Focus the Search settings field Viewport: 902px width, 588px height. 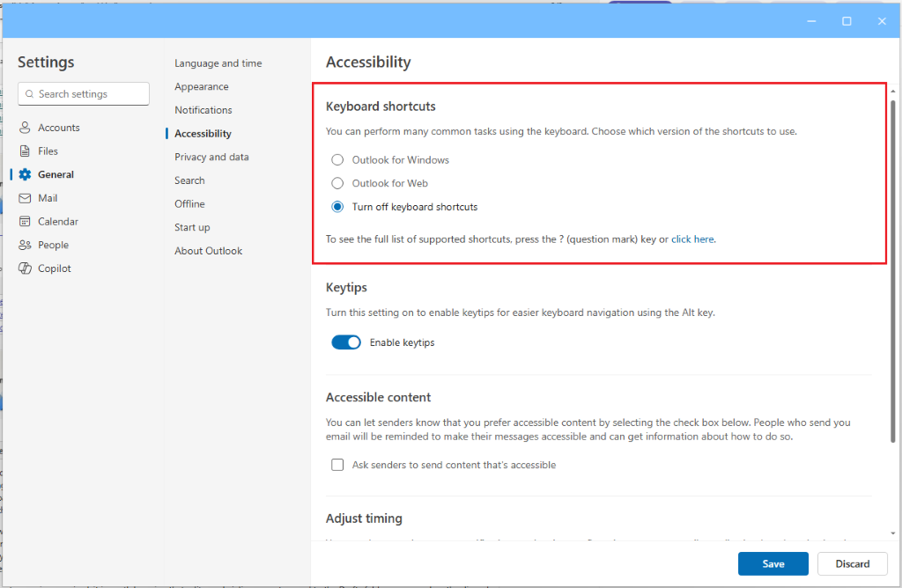84,94
